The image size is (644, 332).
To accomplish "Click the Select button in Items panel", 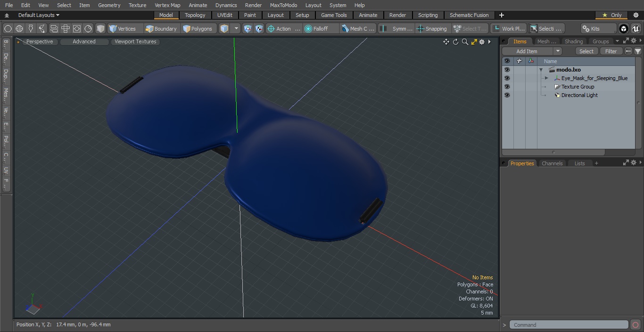I will click(x=586, y=51).
